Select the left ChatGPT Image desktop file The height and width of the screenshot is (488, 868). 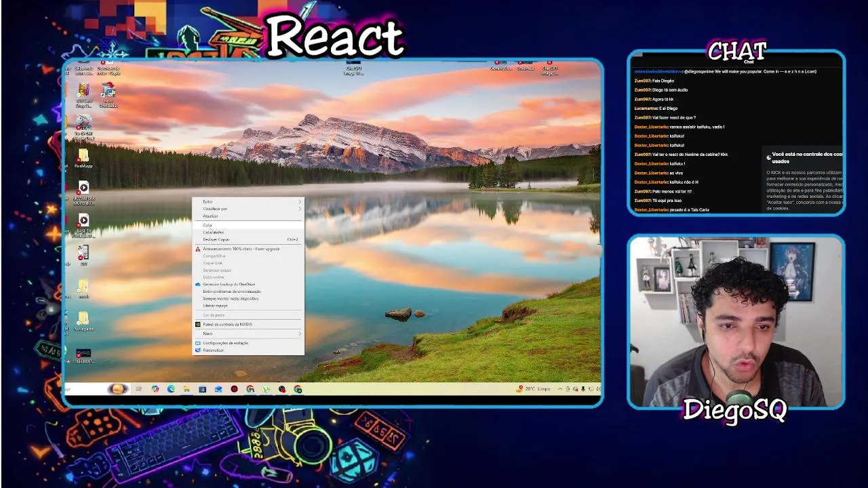click(353, 68)
